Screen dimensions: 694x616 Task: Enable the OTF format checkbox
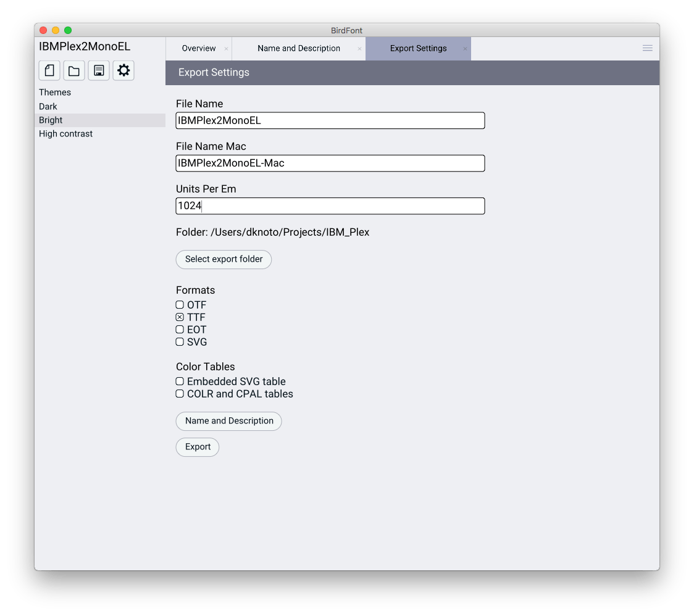(180, 305)
